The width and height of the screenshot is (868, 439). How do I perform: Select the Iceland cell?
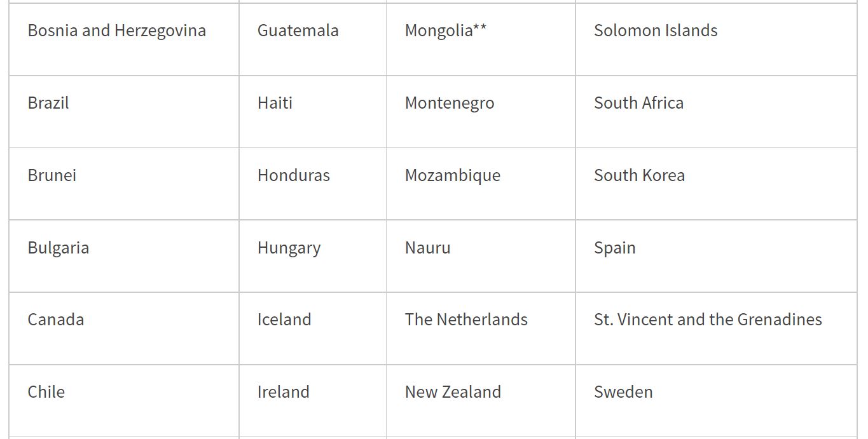click(284, 320)
